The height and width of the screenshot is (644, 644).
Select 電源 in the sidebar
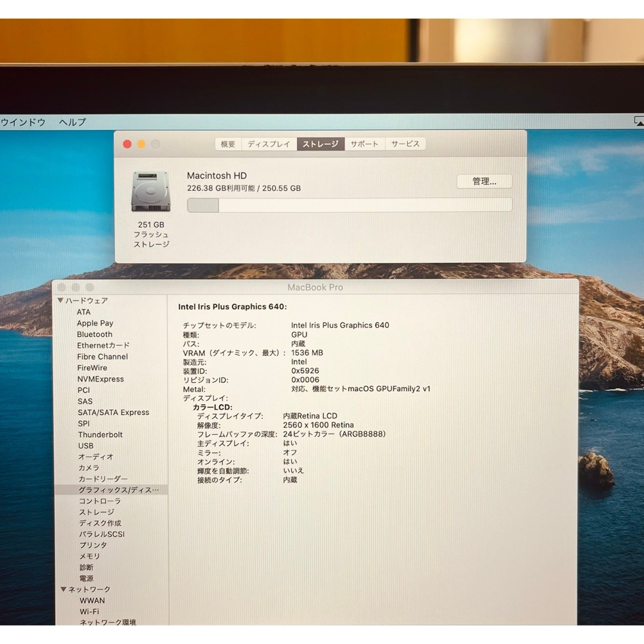click(86, 578)
